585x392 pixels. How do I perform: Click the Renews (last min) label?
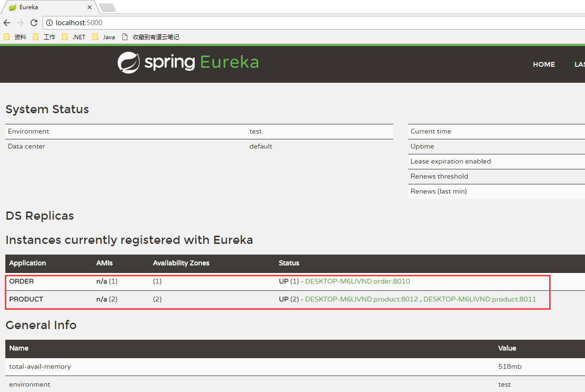click(x=439, y=191)
